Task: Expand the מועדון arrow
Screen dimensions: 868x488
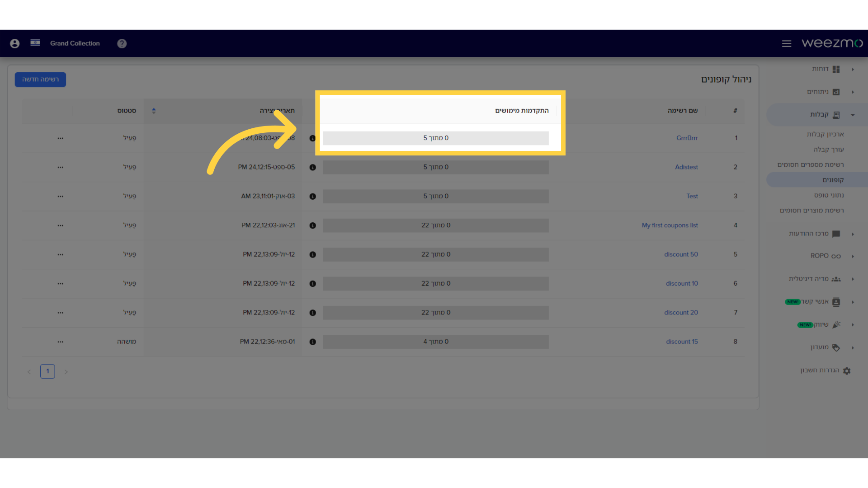Action: 853,348
